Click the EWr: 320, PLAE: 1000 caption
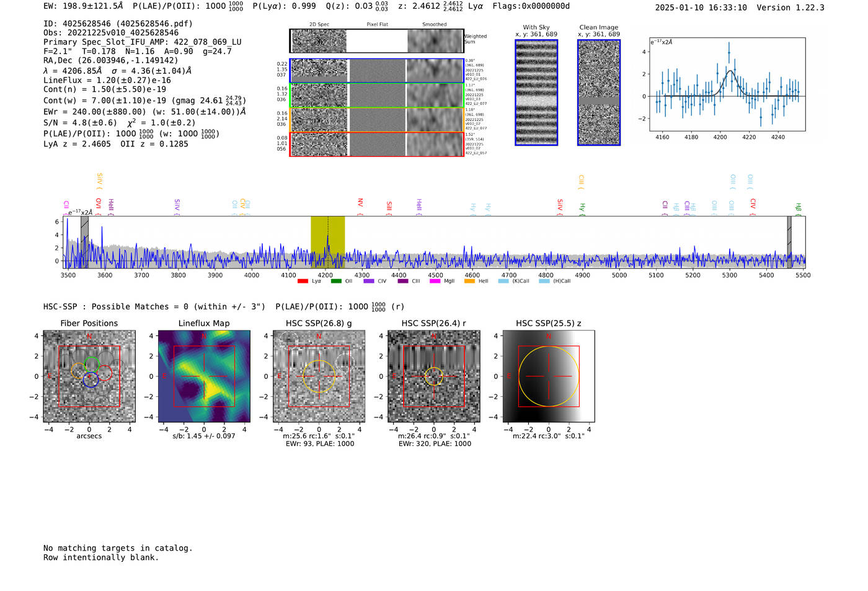The width and height of the screenshot is (868, 591). [x=435, y=443]
